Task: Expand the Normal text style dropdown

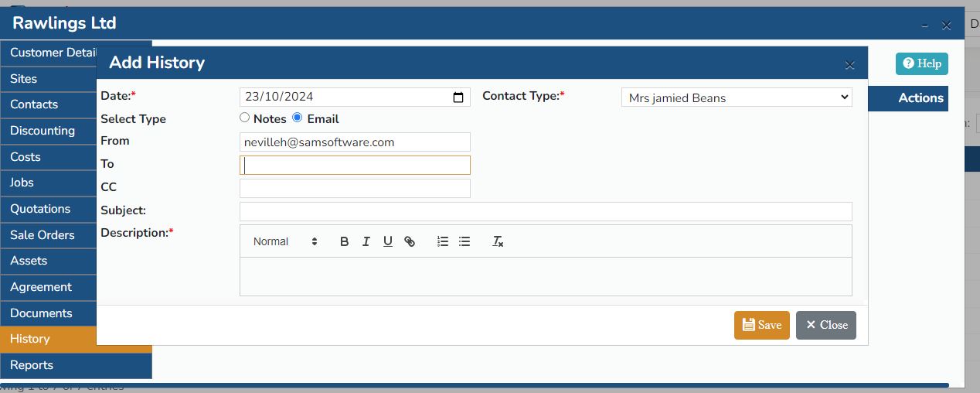Action: (x=285, y=241)
